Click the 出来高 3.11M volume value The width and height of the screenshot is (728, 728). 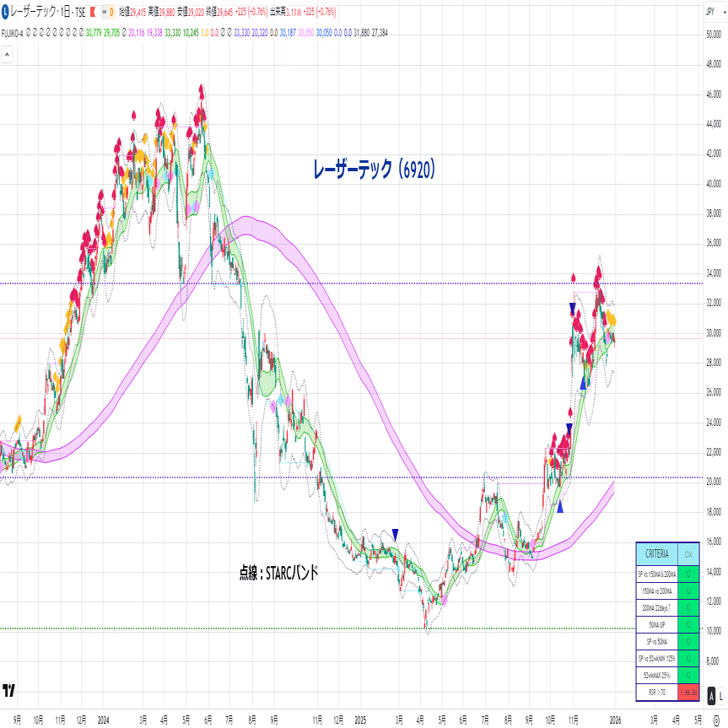(x=286, y=12)
